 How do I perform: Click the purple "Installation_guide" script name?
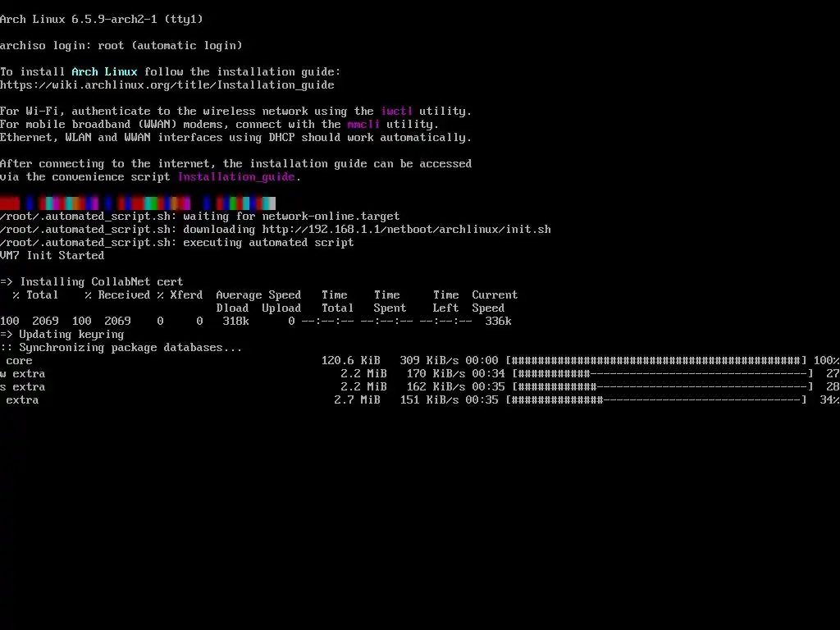click(x=236, y=177)
